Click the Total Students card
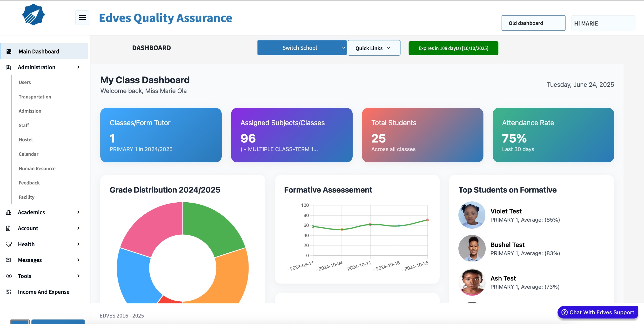The height and width of the screenshot is (324, 644). click(423, 135)
